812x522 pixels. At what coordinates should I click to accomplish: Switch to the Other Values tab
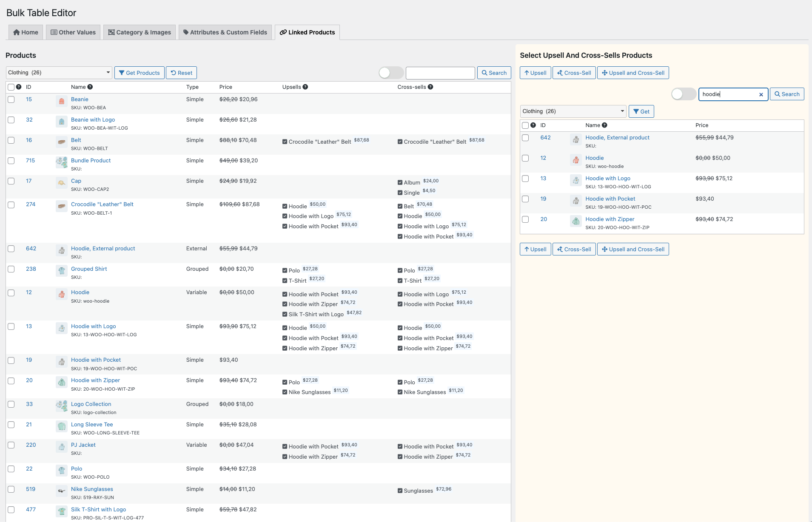tap(73, 32)
